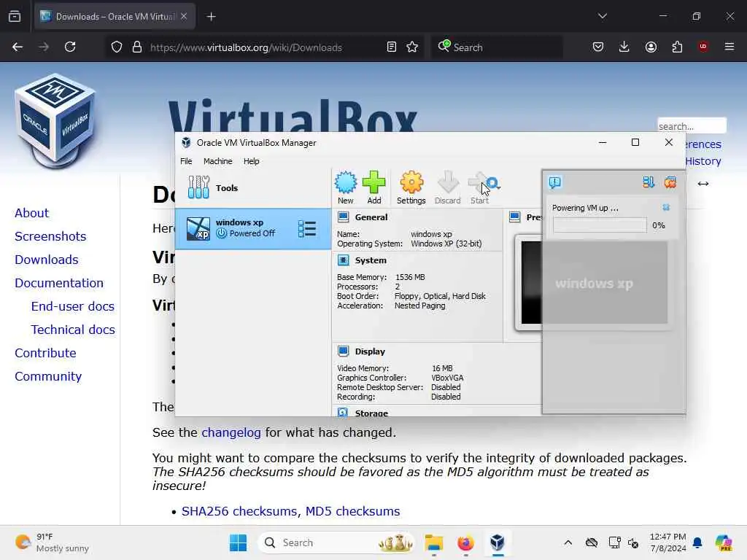Click the VirtualBox icon in the taskbar

click(498, 542)
